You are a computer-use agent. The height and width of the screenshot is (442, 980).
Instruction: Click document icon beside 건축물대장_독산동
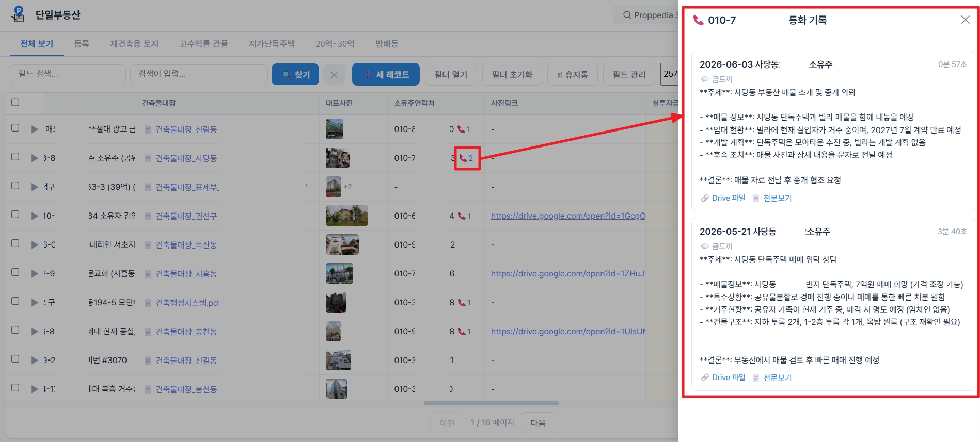point(148,245)
